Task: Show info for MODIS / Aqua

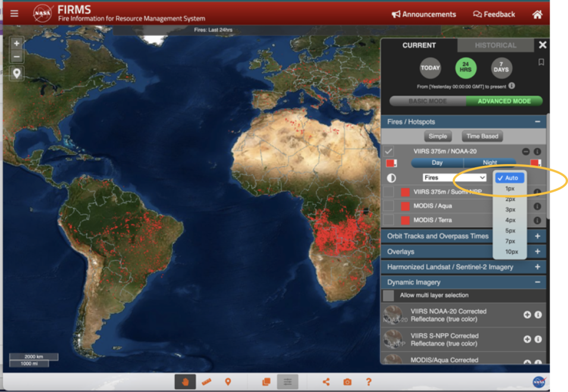Action: coord(537,206)
